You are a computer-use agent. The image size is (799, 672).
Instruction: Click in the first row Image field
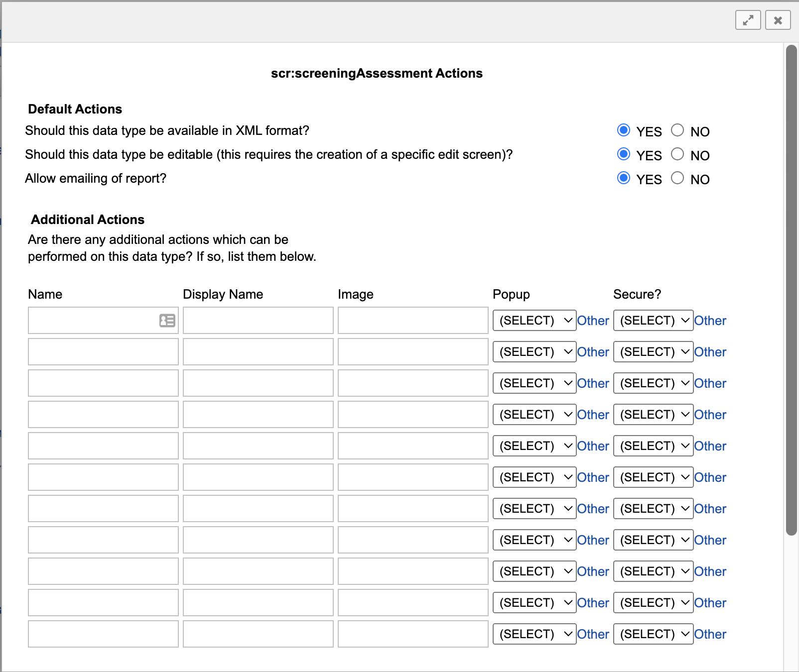[x=413, y=321]
